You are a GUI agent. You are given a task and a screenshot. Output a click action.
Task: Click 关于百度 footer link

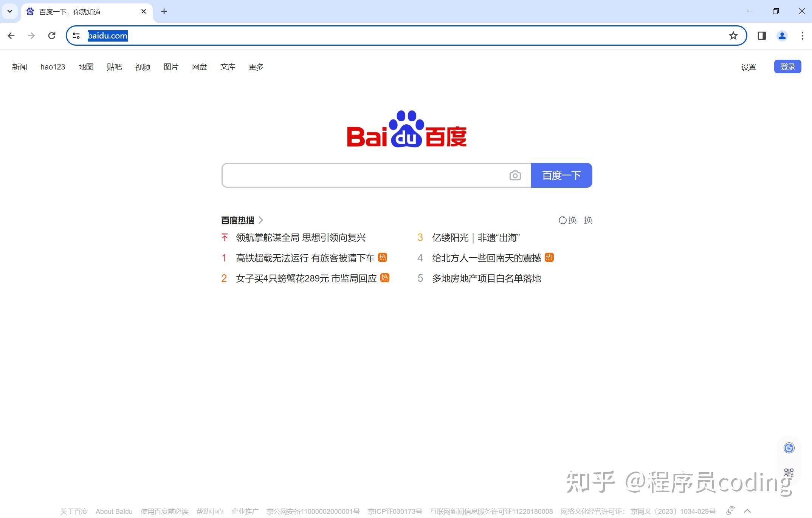74,511
